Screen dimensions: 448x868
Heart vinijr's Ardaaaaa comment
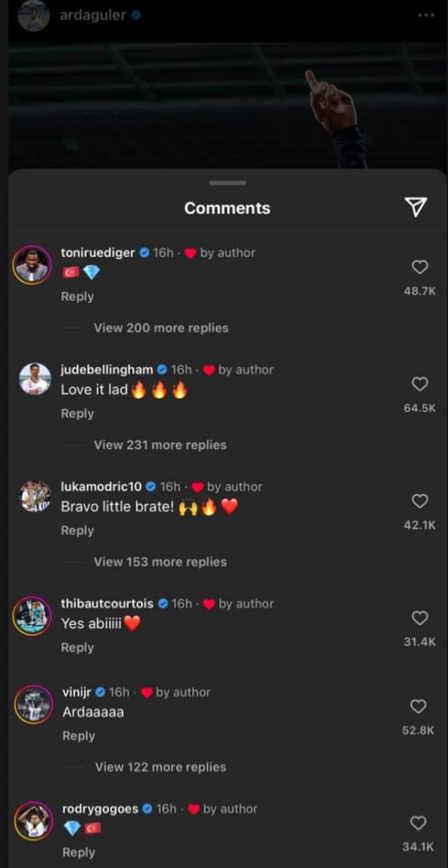(419, 707)
